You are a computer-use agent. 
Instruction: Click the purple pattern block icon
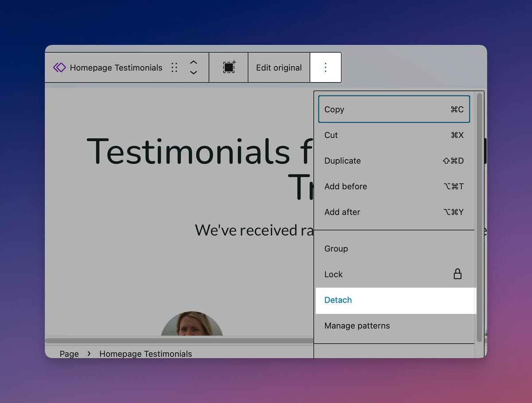pyautogui.click(x=59, y=67)
